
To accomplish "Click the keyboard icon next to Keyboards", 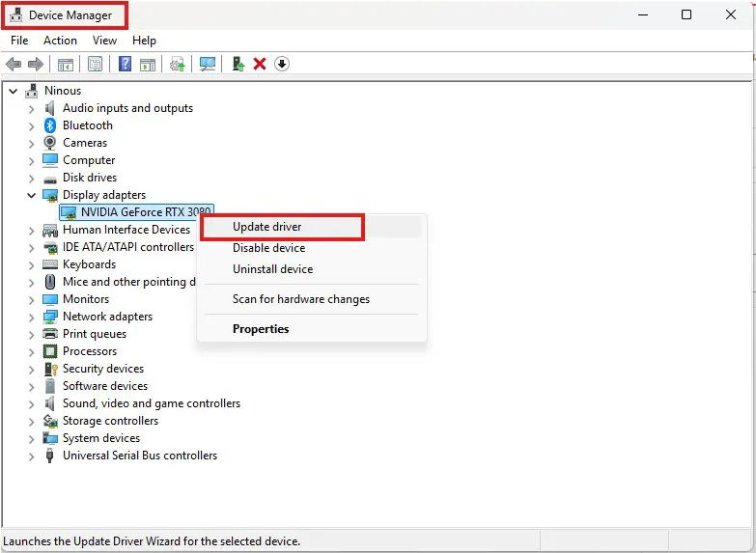I will pos(50,264).
